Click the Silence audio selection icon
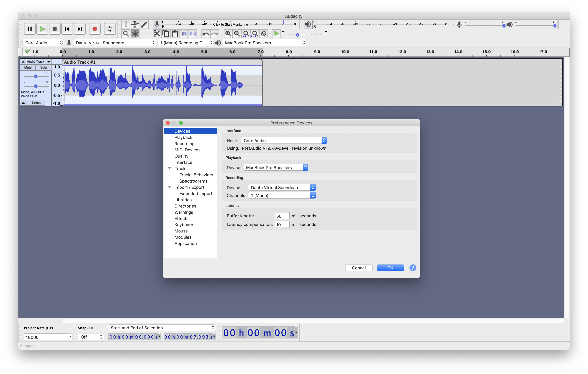Screen dimensions: 588x374 click(x=193, y=34)
